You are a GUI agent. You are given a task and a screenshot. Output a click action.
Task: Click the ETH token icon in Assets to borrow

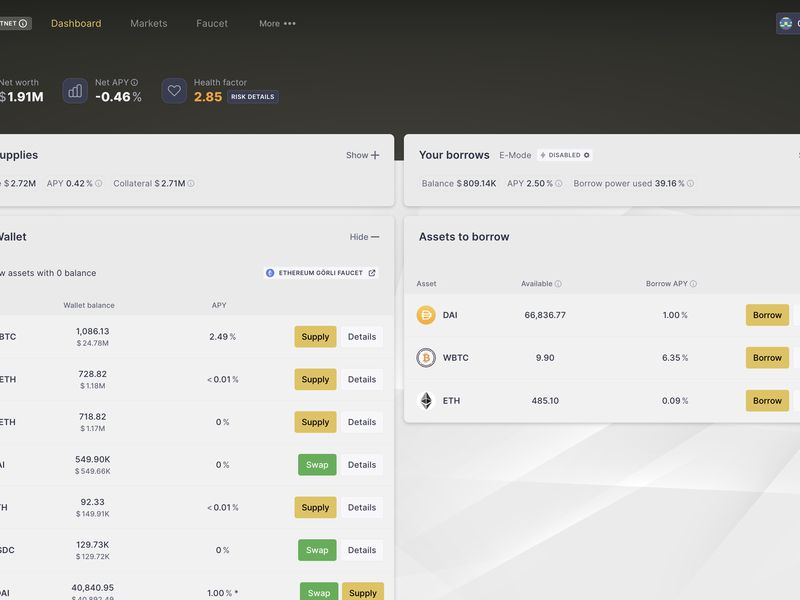pyautogui.click(x=426, y=401)
